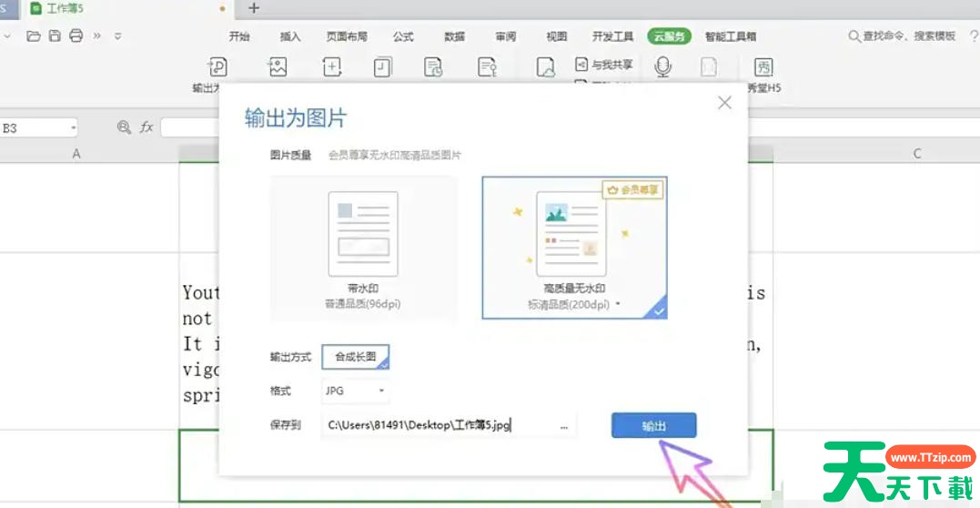This screenshot has height=508, width=980.
Task: Click the 输出方式 label
Action: click(x=290, y=357)
